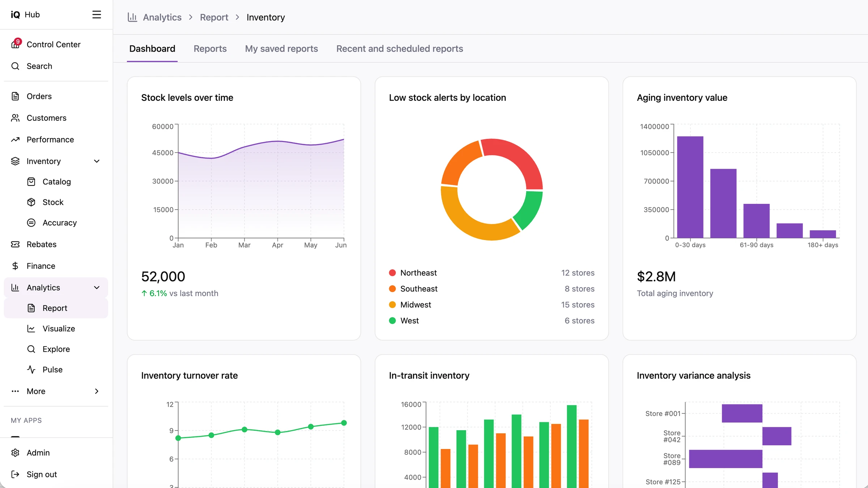This screenshot has width=868, height=488.
Task: Click the Orders document icon
Action: (15, 96)
